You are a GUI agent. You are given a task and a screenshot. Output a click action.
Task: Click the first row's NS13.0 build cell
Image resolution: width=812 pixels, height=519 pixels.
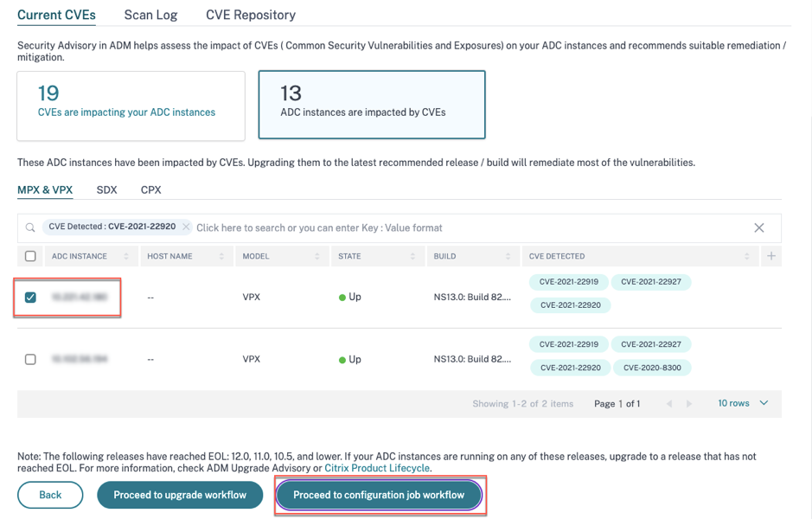[472, 297]
